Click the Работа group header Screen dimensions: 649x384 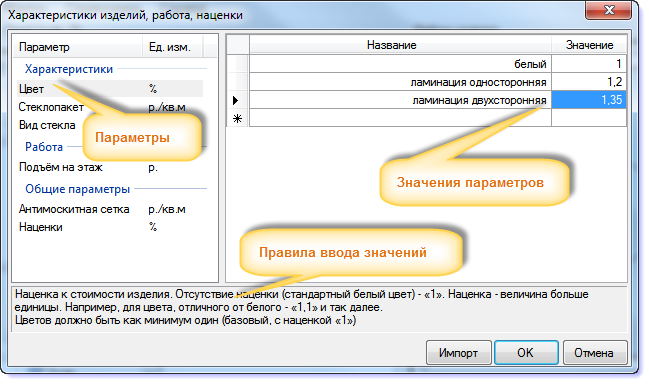44,146
